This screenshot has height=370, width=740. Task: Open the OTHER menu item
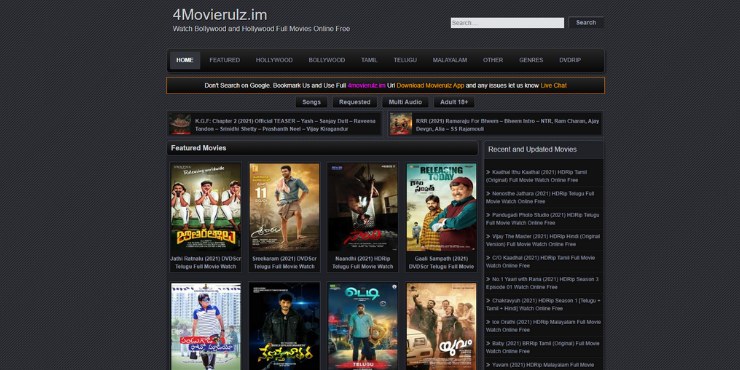(x=493, y=60)
